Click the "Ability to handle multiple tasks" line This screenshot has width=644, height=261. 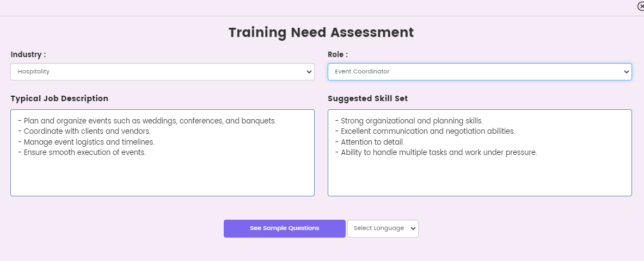pos(439,152)
